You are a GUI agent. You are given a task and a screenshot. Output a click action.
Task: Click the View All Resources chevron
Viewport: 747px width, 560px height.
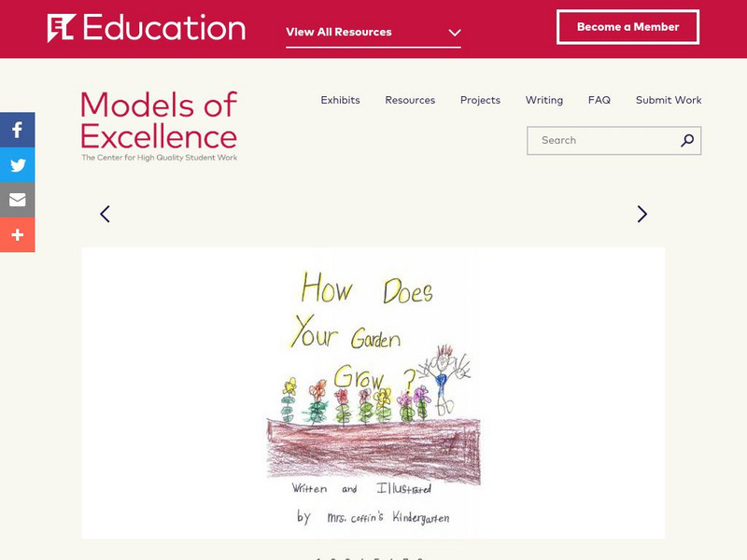click(x=455, y=33)
